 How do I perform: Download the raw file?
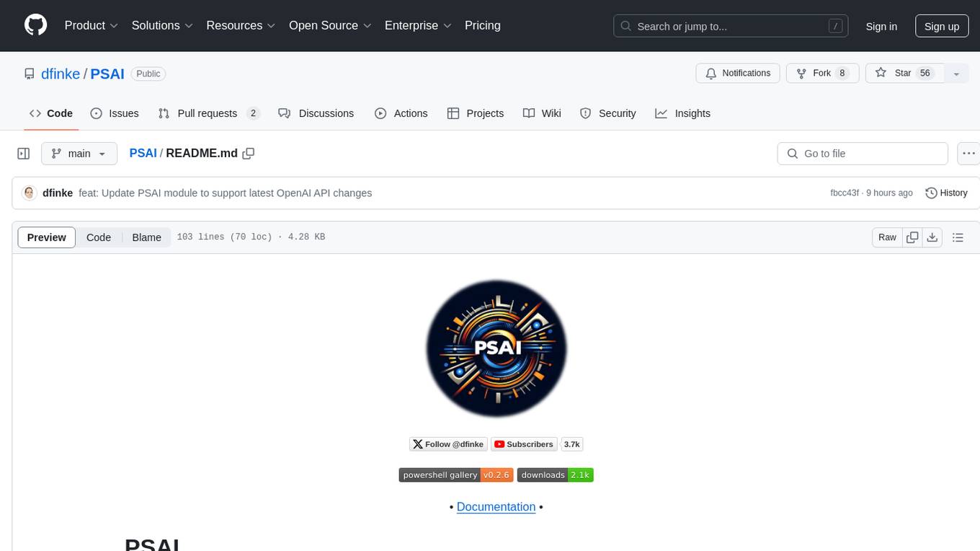click(x=932, y=237)
